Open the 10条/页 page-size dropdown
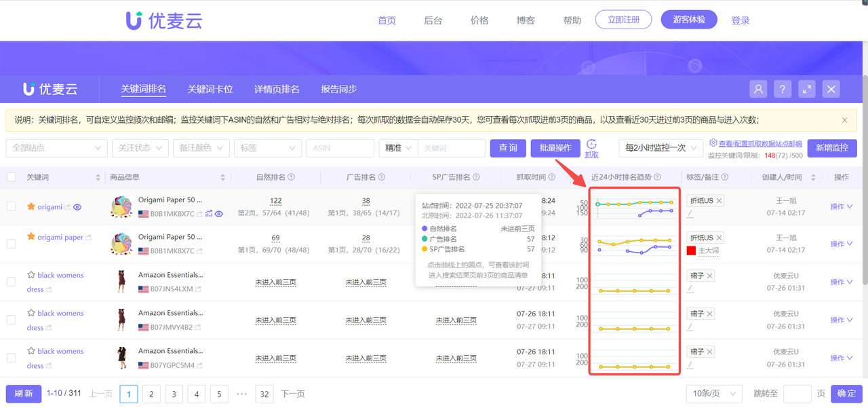 pos(713,394)
